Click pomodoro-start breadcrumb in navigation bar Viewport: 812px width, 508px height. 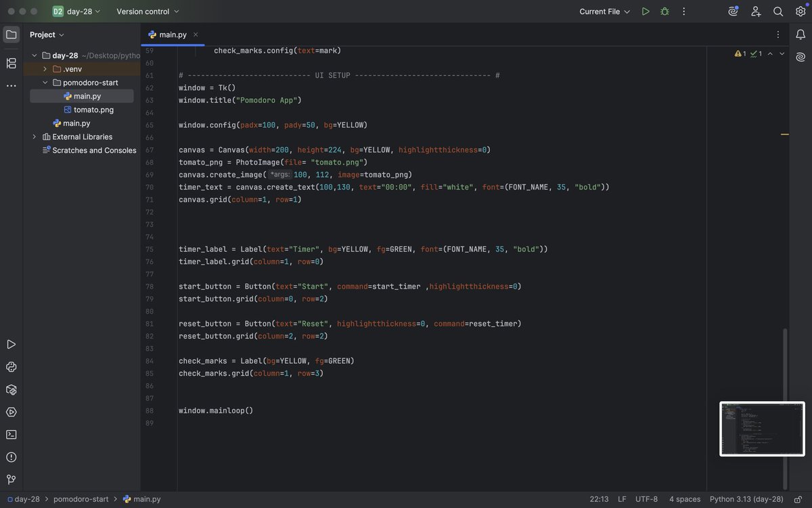[81, 499]
